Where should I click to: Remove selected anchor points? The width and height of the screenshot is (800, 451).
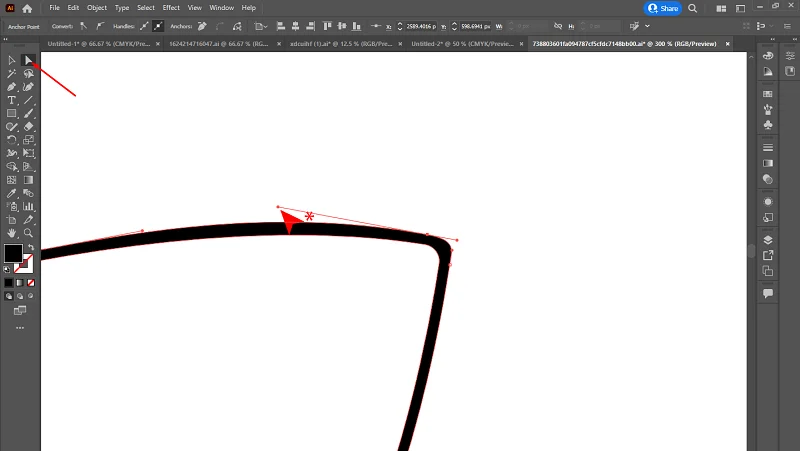(202, 26)
